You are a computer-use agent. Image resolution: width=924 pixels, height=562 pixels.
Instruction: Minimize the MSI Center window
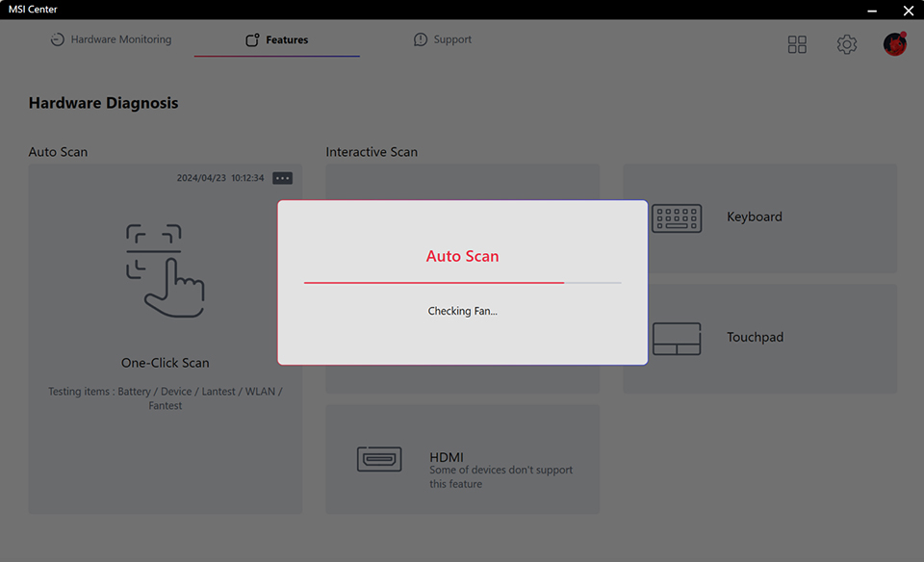pos(872,10)
